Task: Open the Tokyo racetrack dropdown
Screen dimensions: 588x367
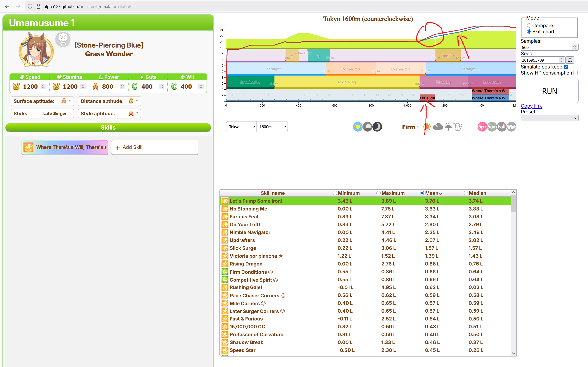Action: pyautogui.click(x=241, y=127)
